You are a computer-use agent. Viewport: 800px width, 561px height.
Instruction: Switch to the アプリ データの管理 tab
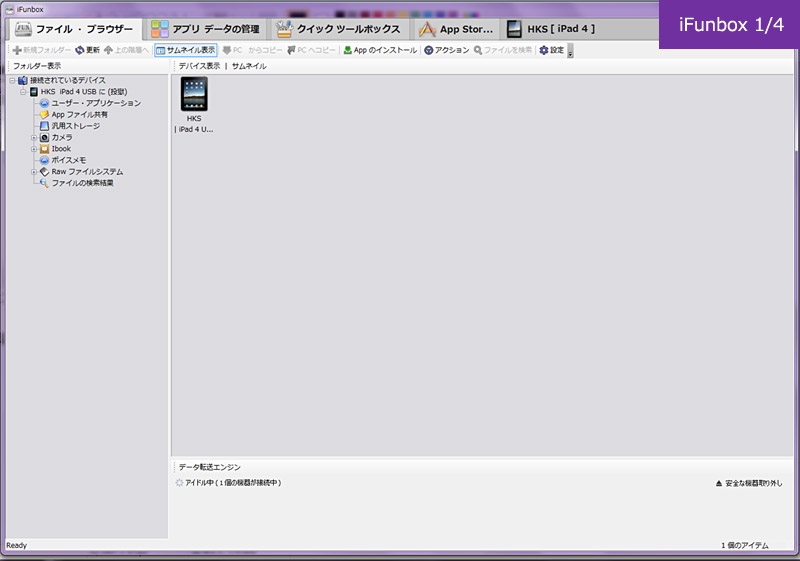[x=206, y=29]
